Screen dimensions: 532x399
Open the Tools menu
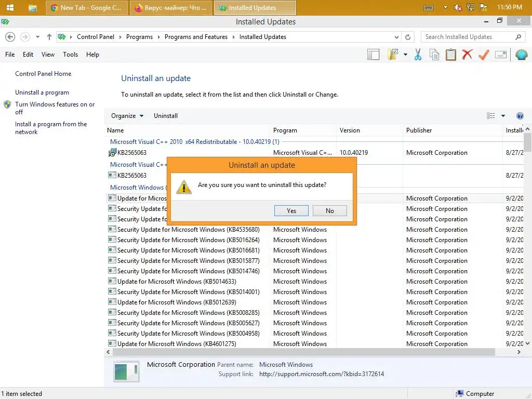(x=70, y=55)
